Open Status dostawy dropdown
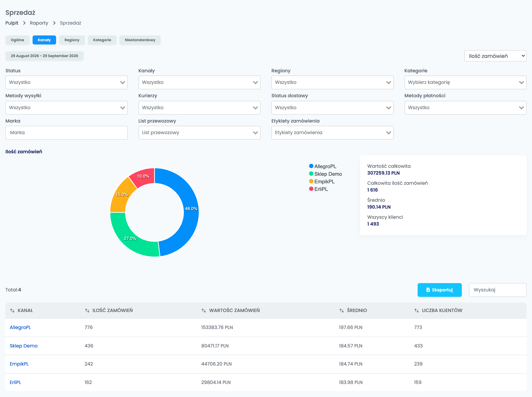Screen dimensions: 532x397 (332, 108)
